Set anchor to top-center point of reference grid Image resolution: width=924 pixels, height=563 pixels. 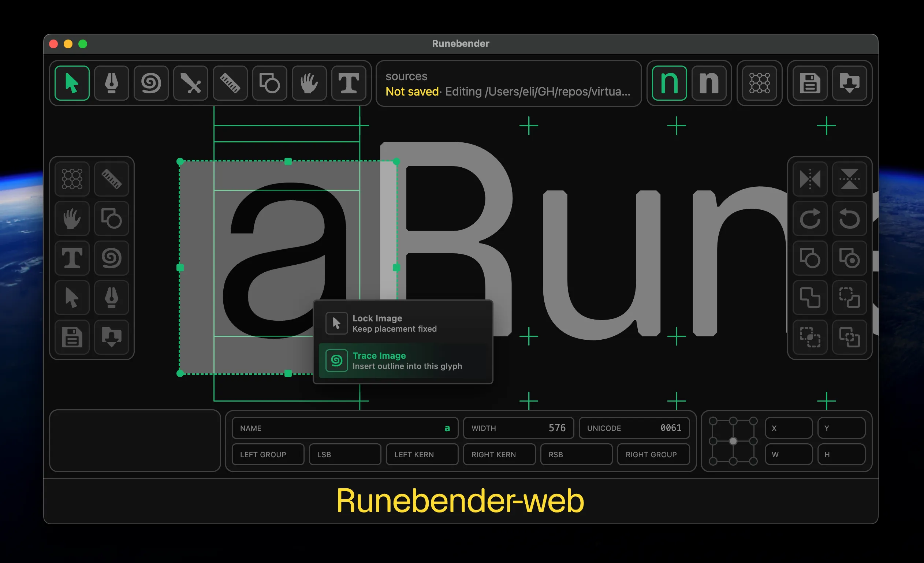click(x=733, y=421)
